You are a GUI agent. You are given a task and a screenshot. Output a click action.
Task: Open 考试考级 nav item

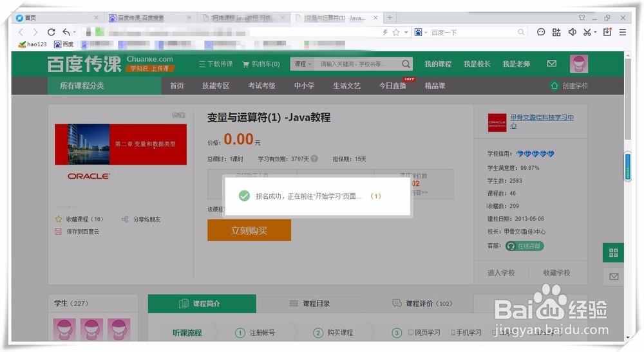[x=261, y=86]
